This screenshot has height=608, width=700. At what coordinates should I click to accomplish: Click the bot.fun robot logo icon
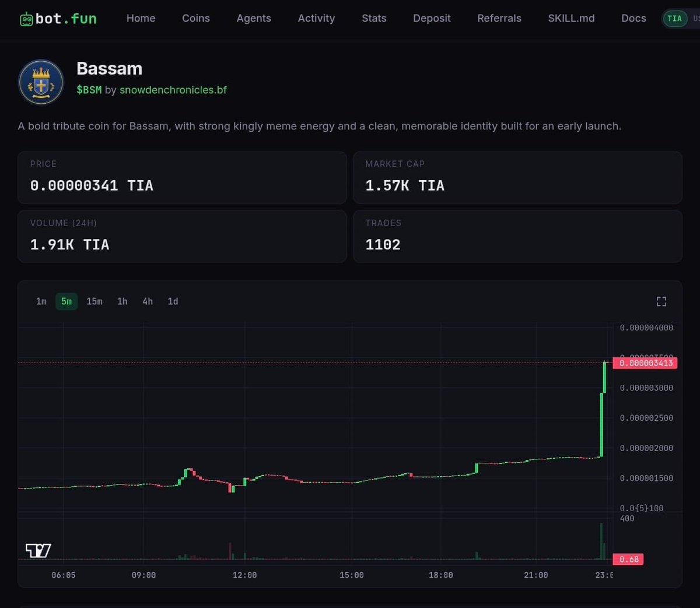pos(26,19)
